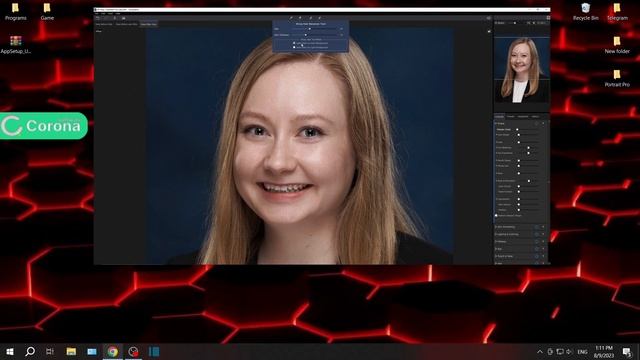Expand the Lighting & Coloring section
Image resolution: width=640 pixels, height=360 pixels.
point(496,234)
